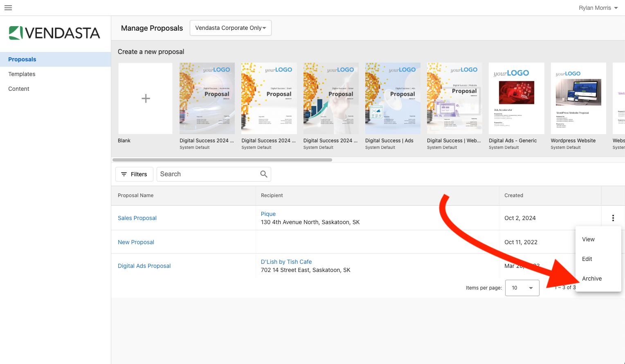The height and width of the screenshot is (364, 625).
Task: Select the Digital Success | Ads template
Action: (393, 106)
